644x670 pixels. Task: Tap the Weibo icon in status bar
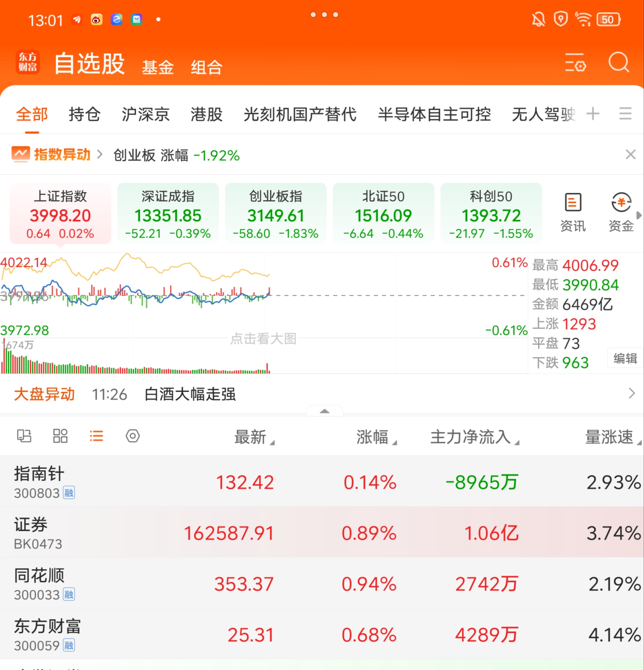point(96,20)
